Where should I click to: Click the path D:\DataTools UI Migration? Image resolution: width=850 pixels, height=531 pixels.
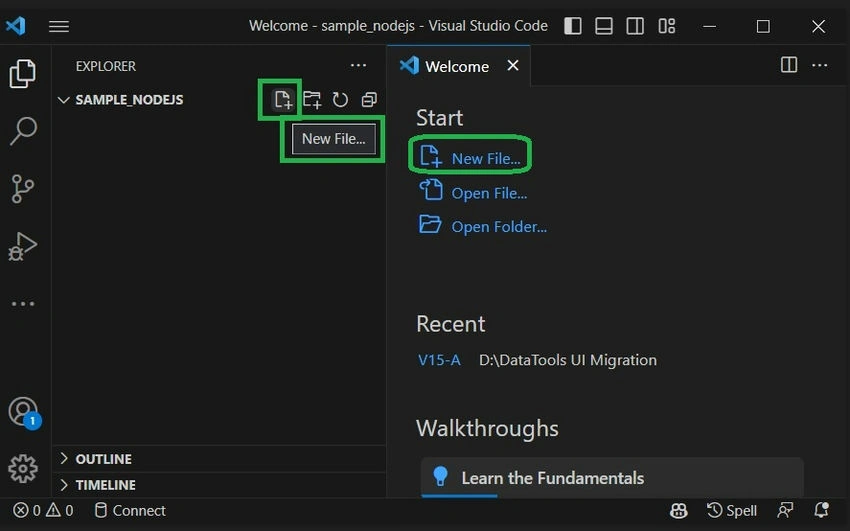tap(568, 360)
